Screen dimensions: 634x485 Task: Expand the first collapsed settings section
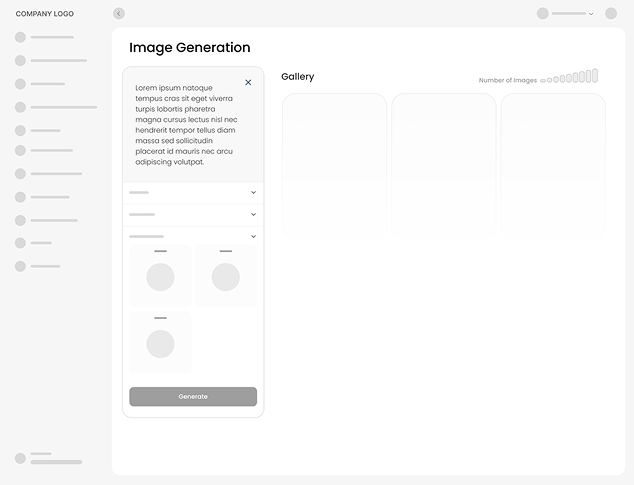(253, 192)
